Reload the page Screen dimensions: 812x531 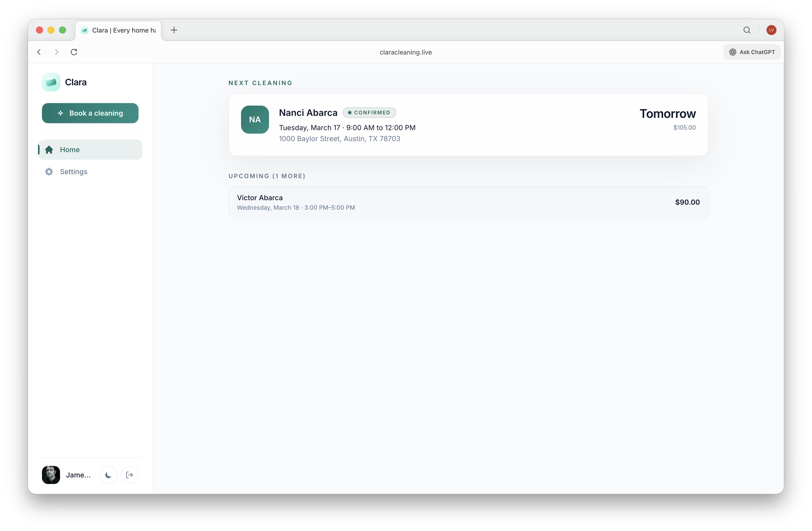(74, 52)
